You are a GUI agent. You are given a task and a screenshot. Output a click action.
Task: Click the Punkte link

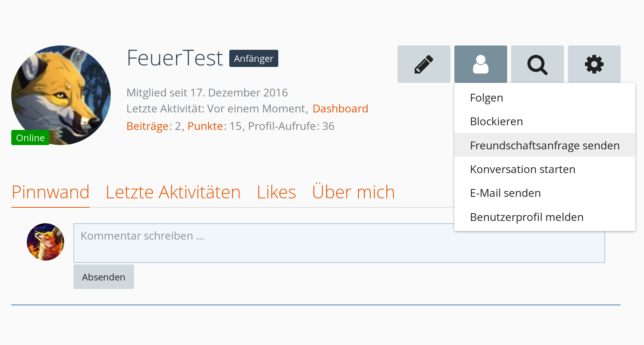coord(205,126)
